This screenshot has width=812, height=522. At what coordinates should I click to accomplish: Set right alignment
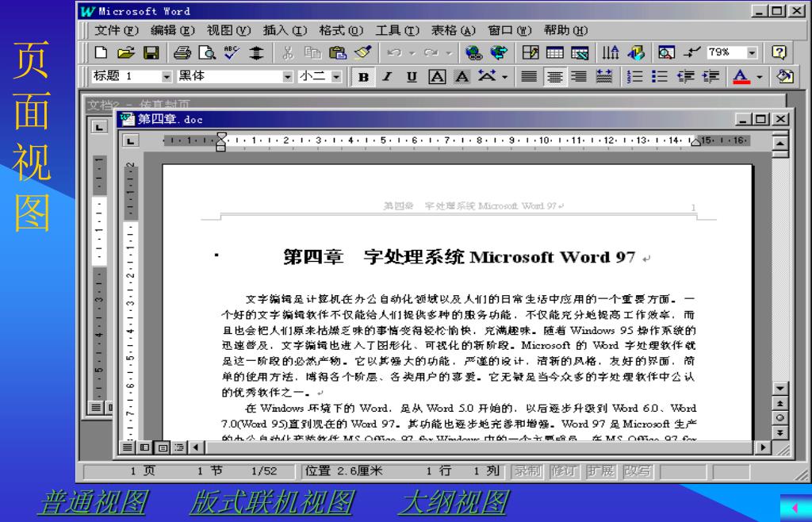point(578,77)
